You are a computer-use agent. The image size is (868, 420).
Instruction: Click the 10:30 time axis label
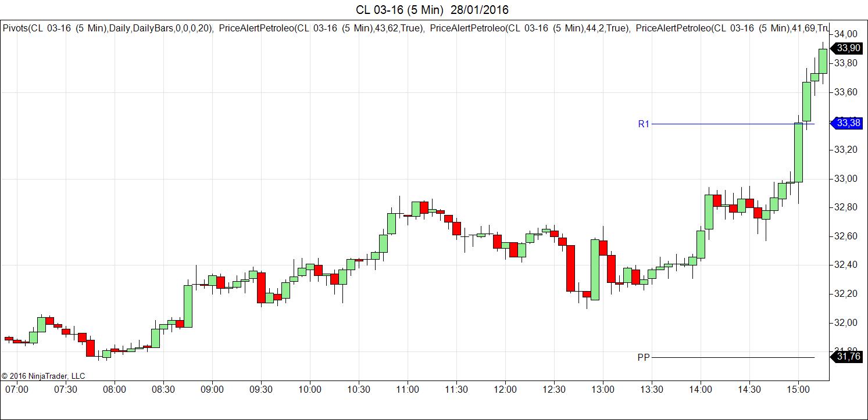pos(358,389)
